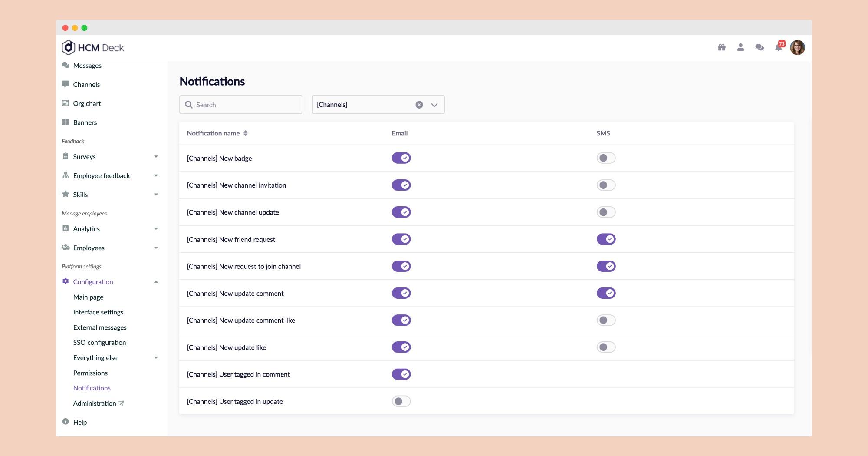Turn off SMS for New friend request
This screenshot has height=456, width=868.
pos(606,239)
